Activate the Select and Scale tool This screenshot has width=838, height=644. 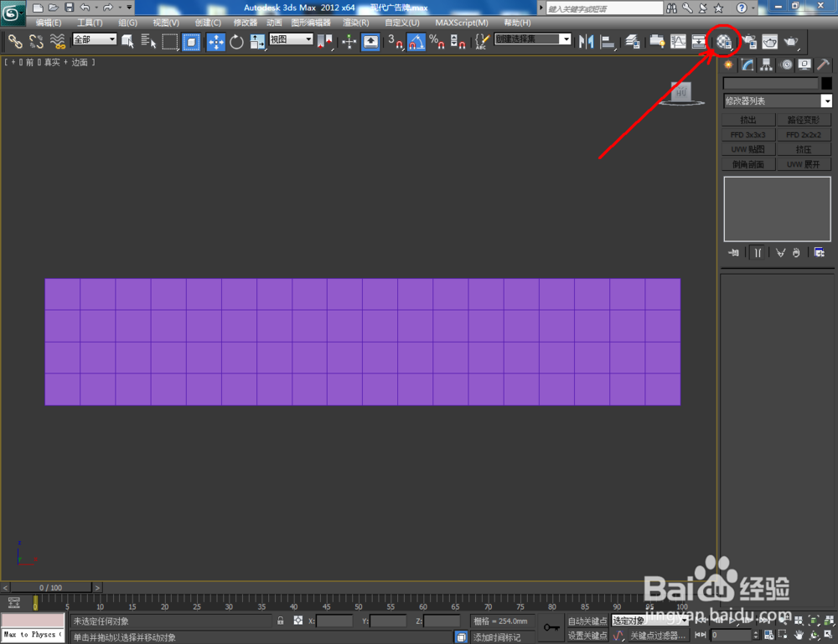click(x=257, y=42)
